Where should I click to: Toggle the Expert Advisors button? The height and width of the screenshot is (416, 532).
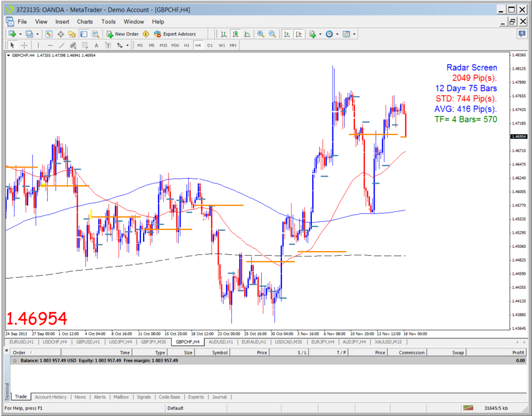click(174, 34)
